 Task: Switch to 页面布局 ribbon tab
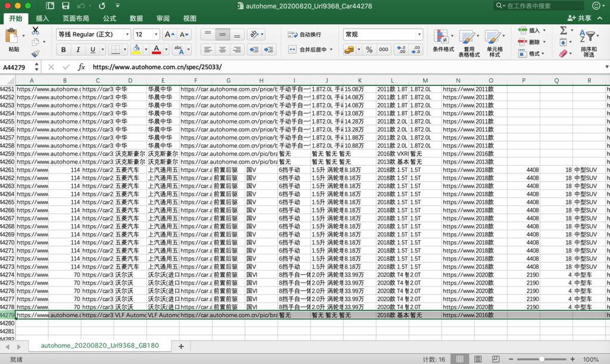(x=76, y=18)
